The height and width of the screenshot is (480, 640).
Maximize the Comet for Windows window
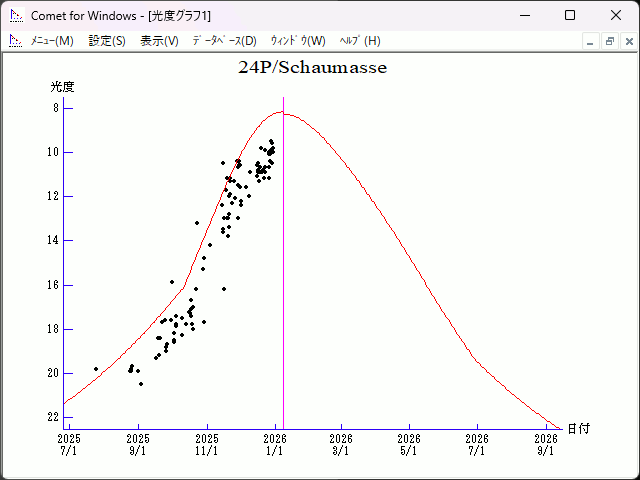point(570,15)
